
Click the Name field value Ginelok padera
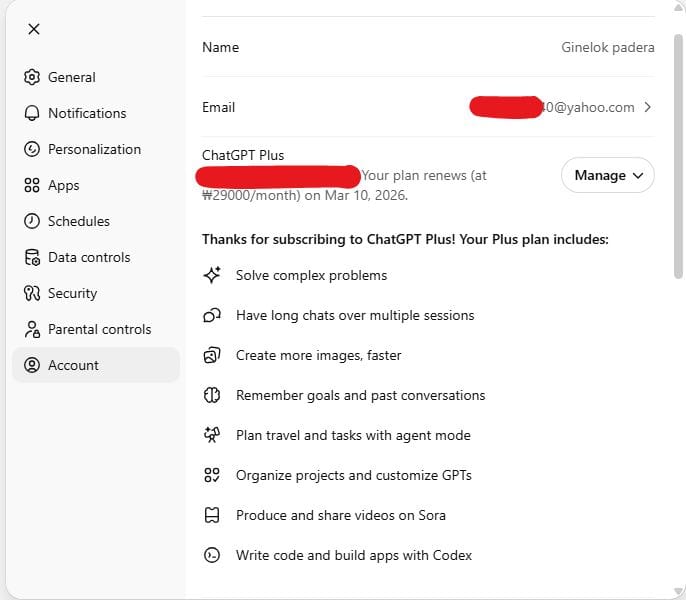608,47
